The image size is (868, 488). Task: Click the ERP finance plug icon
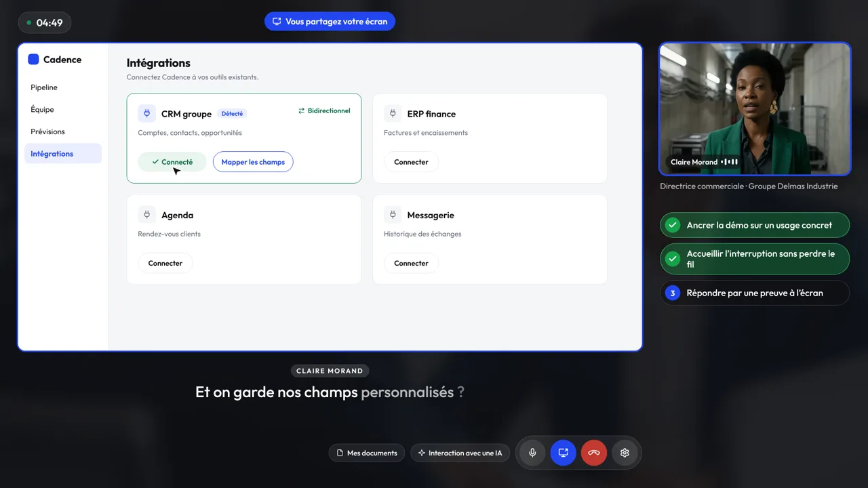[393, 114]
